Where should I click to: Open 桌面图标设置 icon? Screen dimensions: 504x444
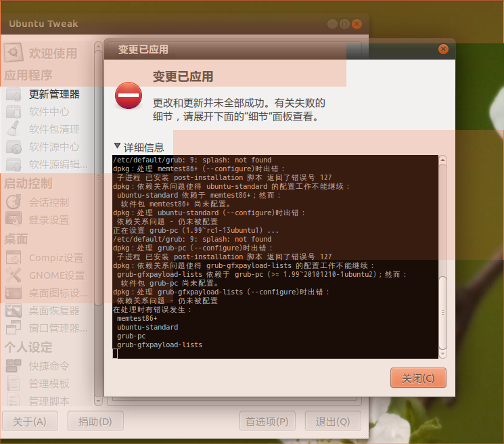[x=14, y=293]
